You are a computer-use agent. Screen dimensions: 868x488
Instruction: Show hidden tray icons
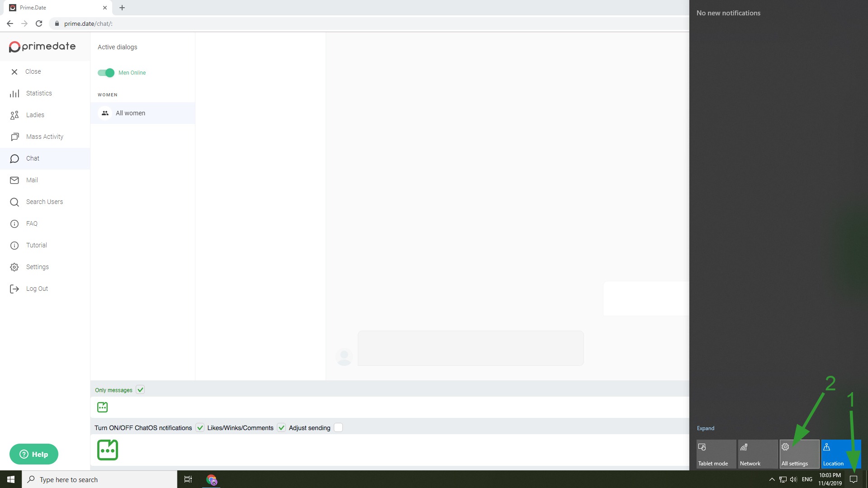pos(772,479)
